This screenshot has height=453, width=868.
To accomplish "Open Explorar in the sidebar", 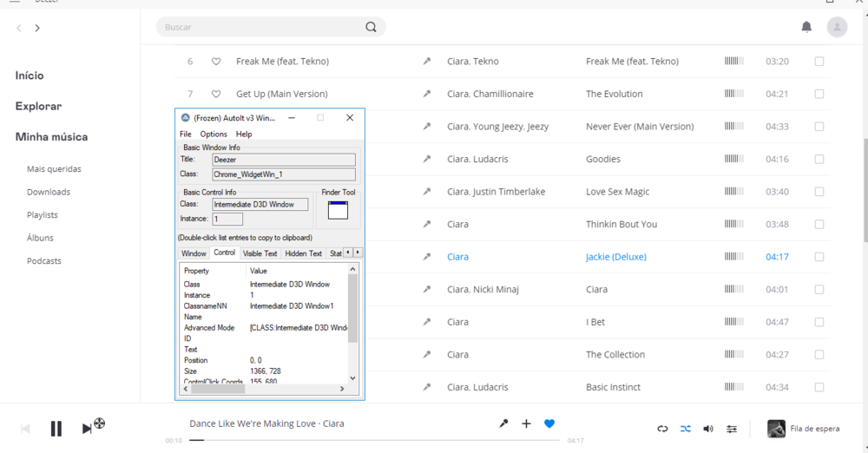I will click(38, 107).
